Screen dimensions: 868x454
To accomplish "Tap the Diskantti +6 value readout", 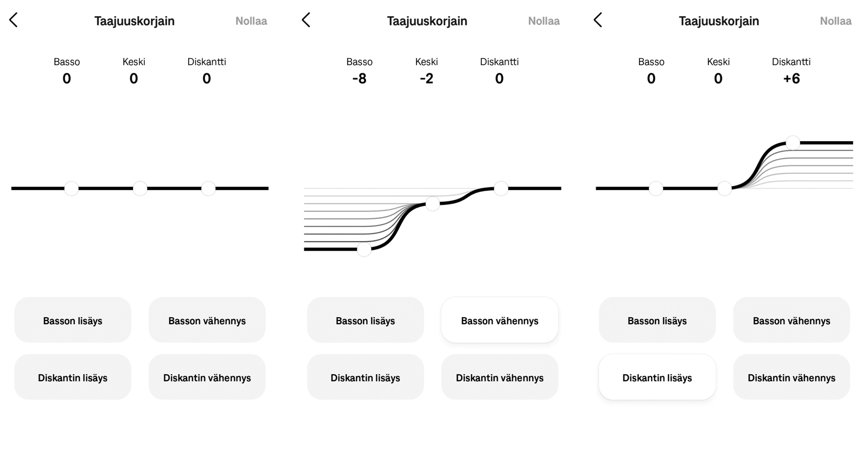I will pos(791,79).
